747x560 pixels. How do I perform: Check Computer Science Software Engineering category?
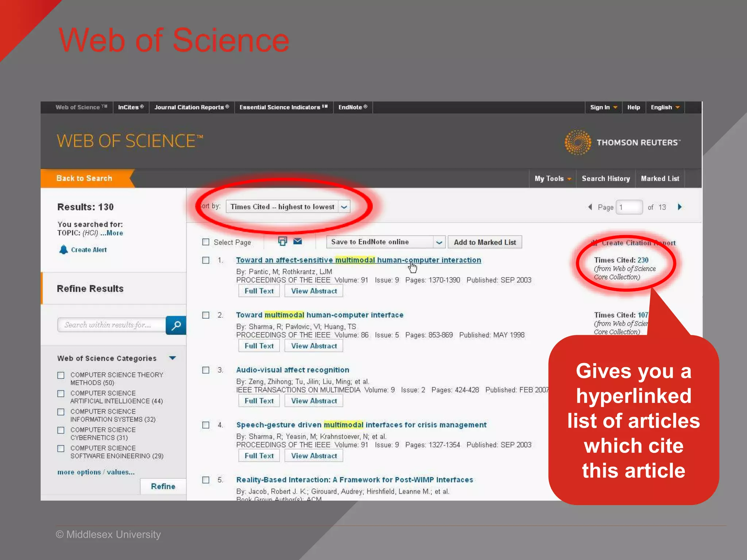tap(61, 448)
